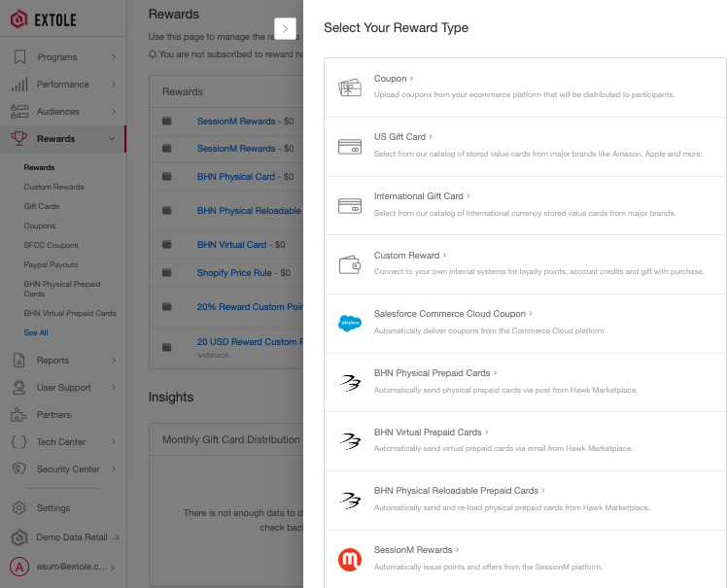Open the BHN Virtual Prepaid Cards submenu item
This screenshot has height=588, width=728.
70,313
